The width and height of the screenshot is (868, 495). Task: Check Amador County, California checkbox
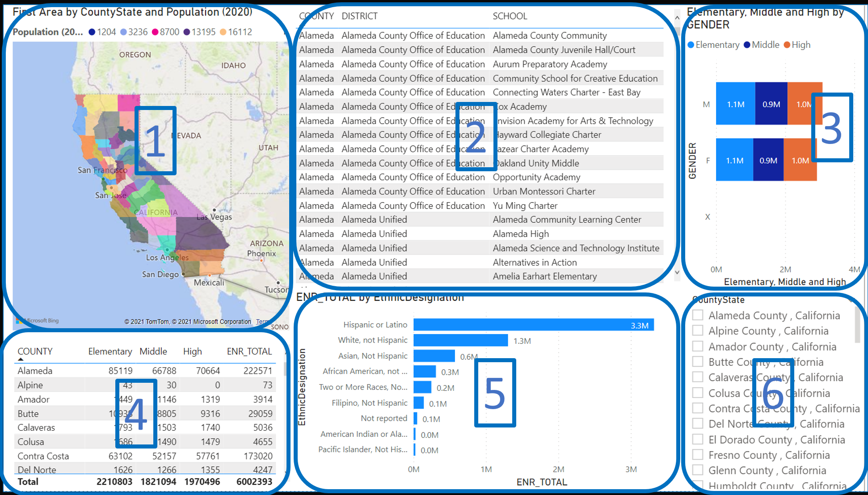pyautogui.click(x=697, y=347)
